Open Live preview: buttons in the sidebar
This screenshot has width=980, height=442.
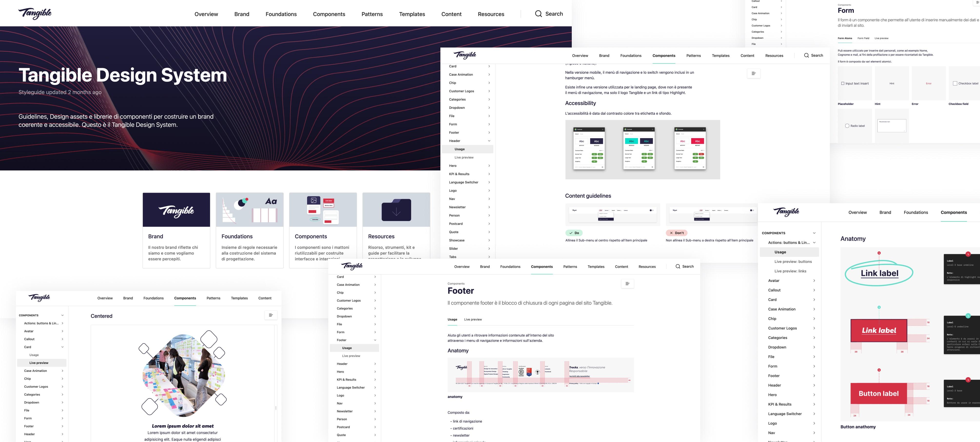click(794, 261)
